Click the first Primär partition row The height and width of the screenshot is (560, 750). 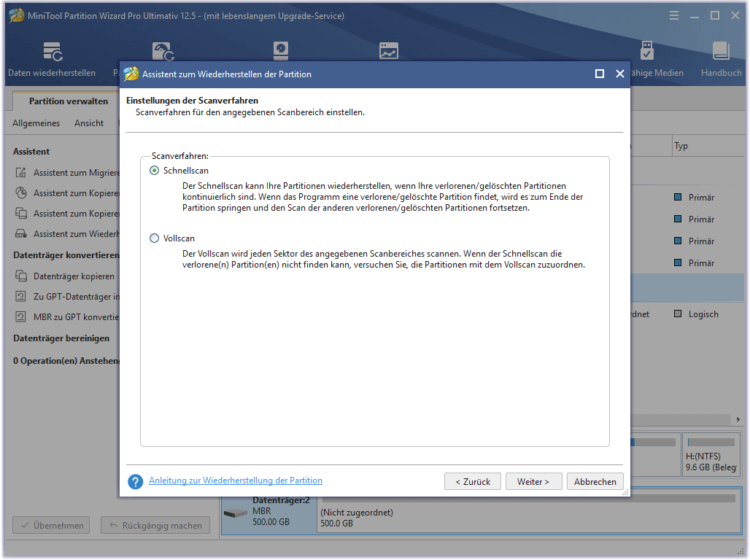[x=688, y=197]
